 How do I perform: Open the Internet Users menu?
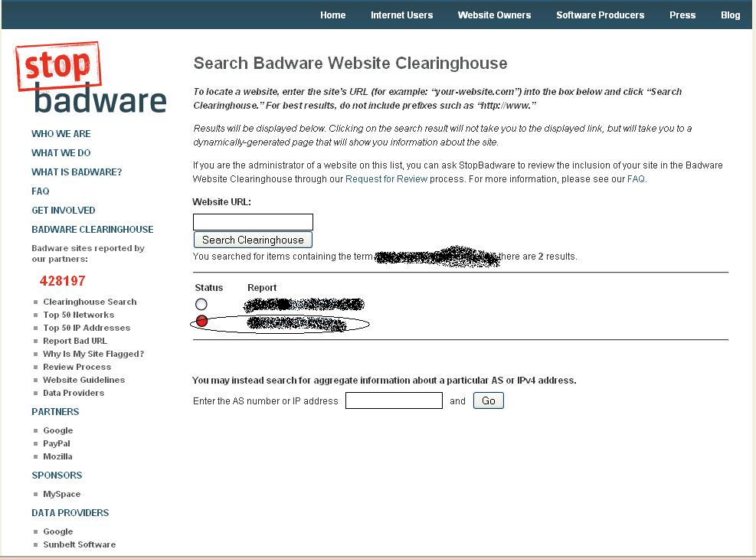click(401, 15)
